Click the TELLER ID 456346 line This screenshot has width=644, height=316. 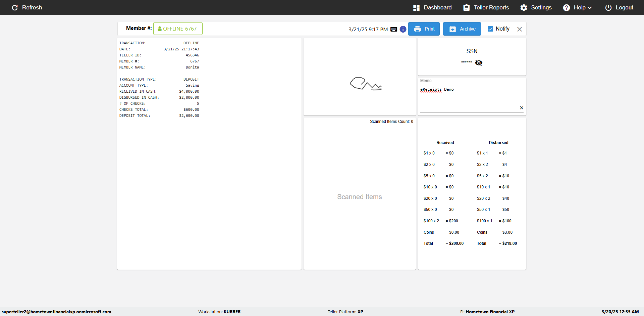pyautogui.click(x=159, y=55)
